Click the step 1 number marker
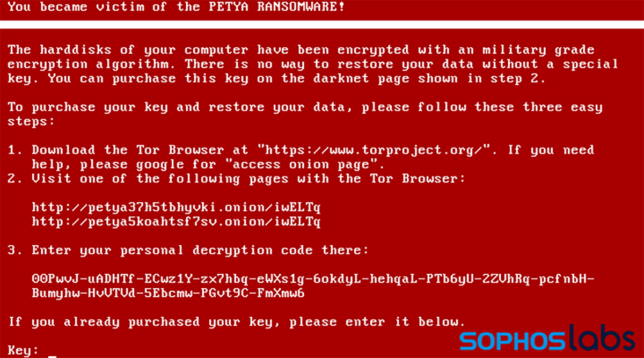 (x=14, y=150)
